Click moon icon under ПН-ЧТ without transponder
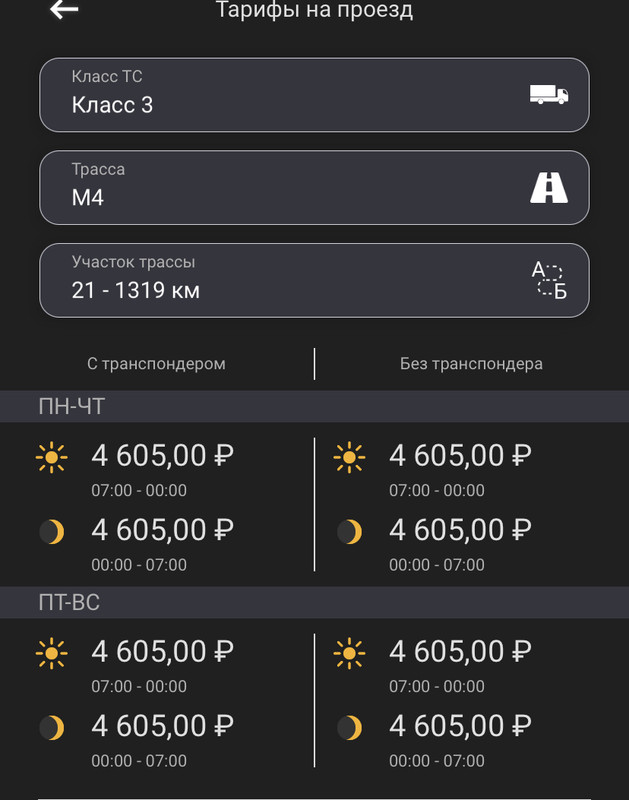Image resolution: width=629 pixels, height=800 pixels. [x=349, y=532]
